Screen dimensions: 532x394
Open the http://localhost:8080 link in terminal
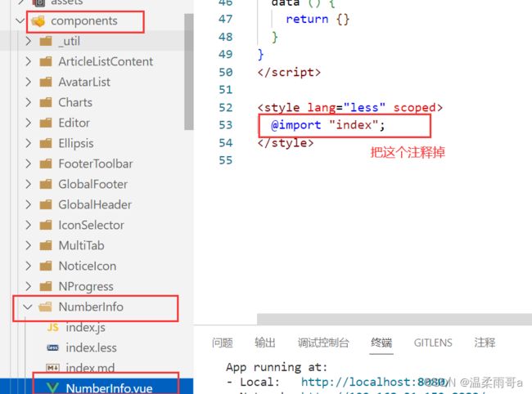[x=375, y=382]
